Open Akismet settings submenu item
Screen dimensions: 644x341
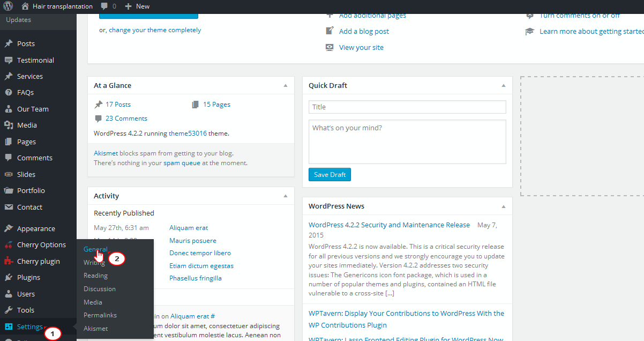[96, 329]
